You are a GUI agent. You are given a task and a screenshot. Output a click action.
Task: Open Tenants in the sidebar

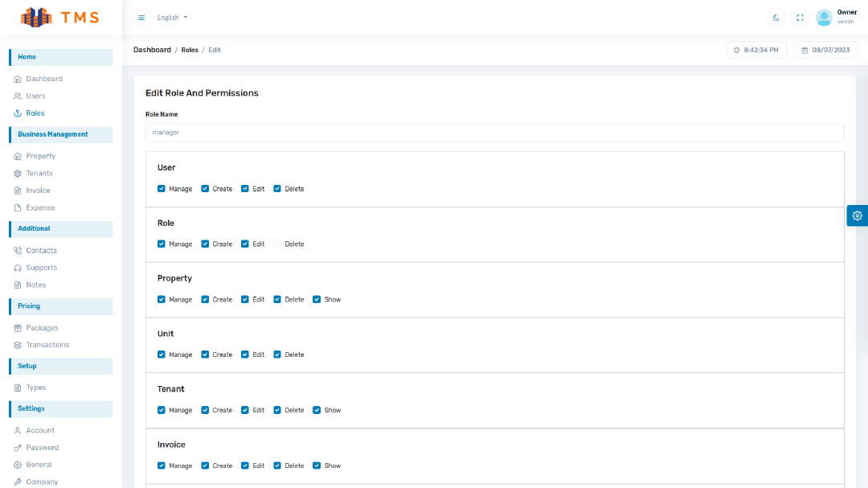coord(39,173)
